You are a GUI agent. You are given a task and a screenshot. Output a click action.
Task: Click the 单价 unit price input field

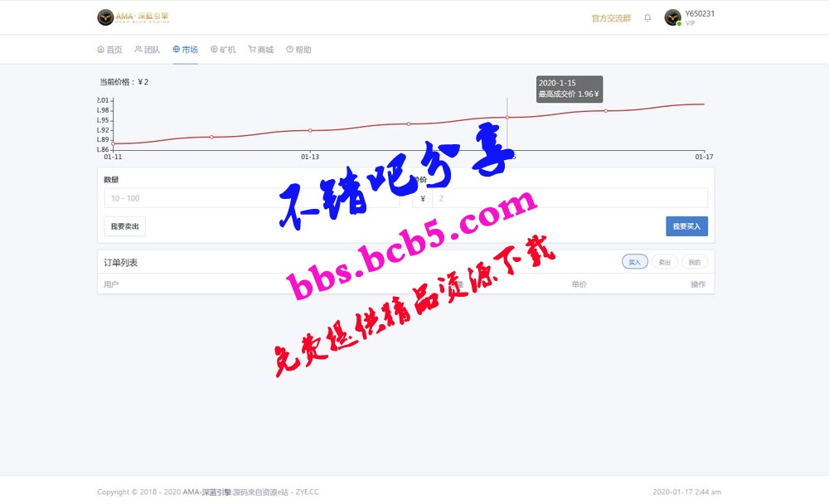click(569, 198)
